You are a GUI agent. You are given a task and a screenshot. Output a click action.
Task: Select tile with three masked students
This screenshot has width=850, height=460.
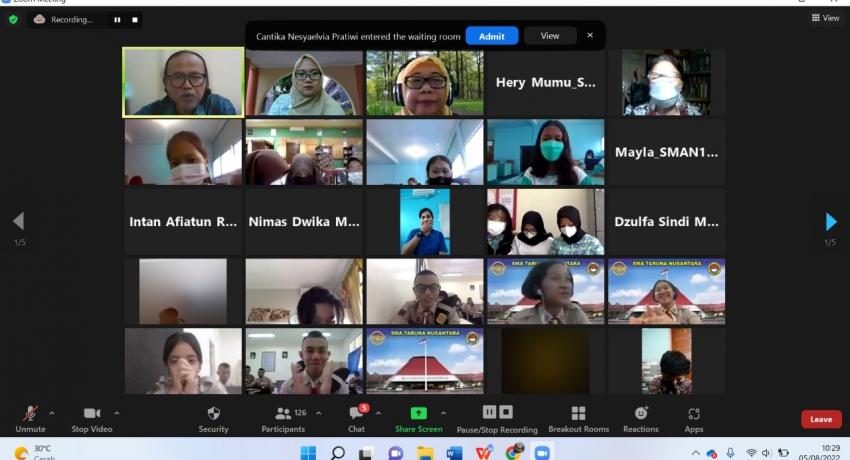coord(545,222)
